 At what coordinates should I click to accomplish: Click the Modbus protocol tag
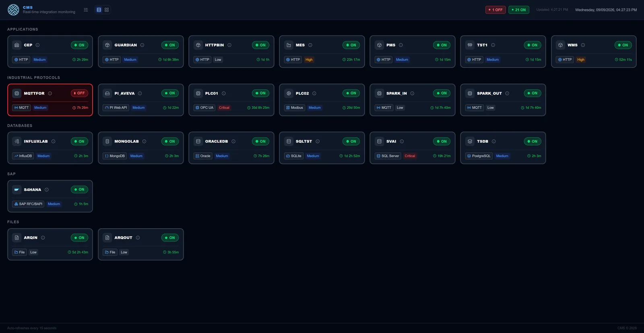coord(295,108)
